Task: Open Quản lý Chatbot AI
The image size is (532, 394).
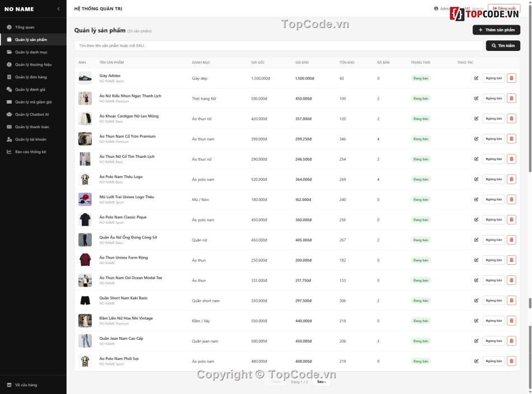Action: click(33, 114)
